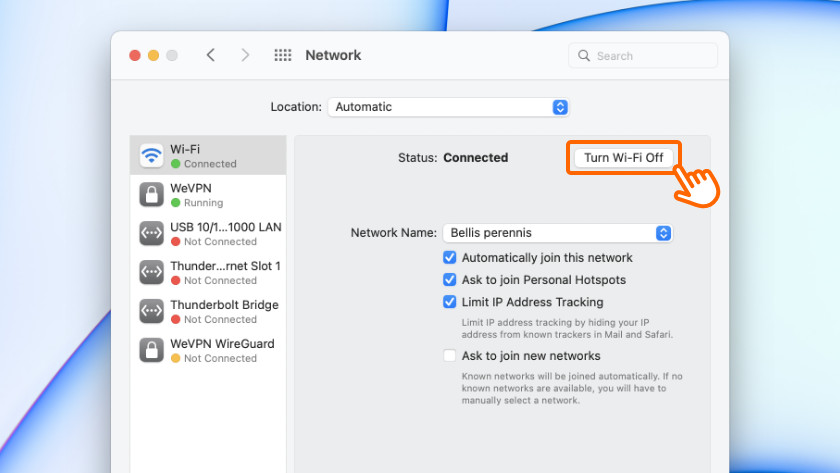Click the WeVPN WireGuard lock icon
Image resolution: width=840 pixels, height=473 pixels.
151,350
